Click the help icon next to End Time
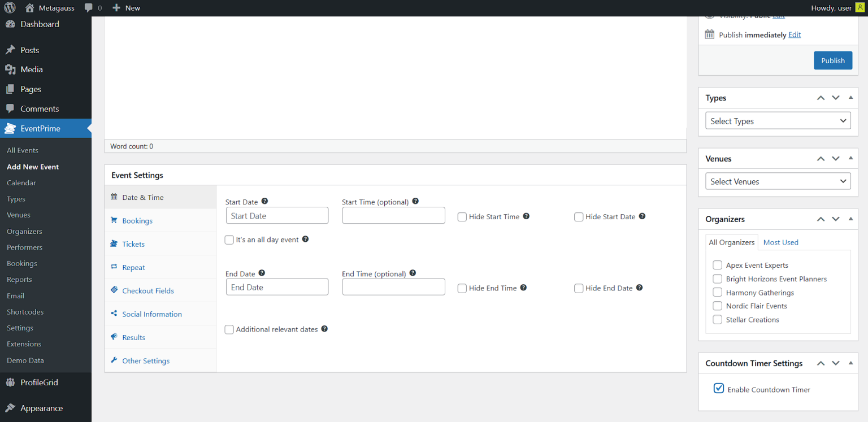This screenshot has width=868, height=422. [413, 273]
